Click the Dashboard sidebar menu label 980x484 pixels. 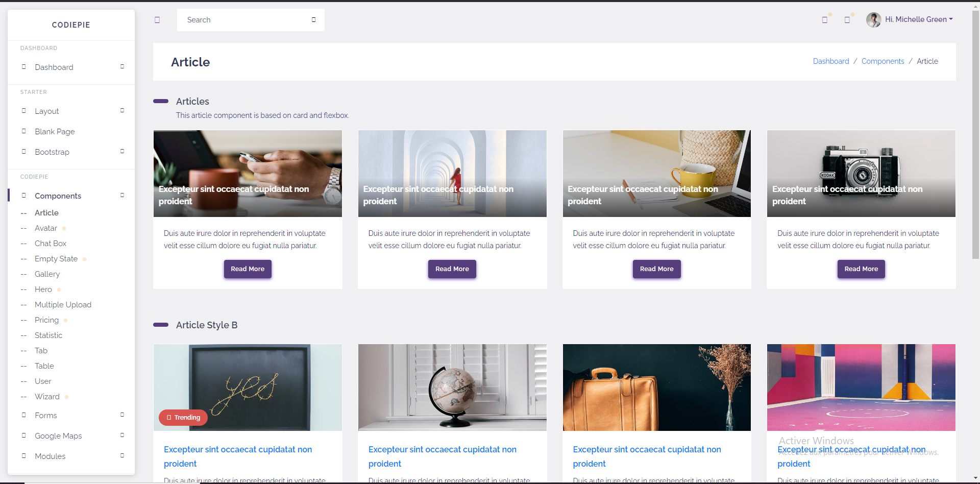point(54,67)
